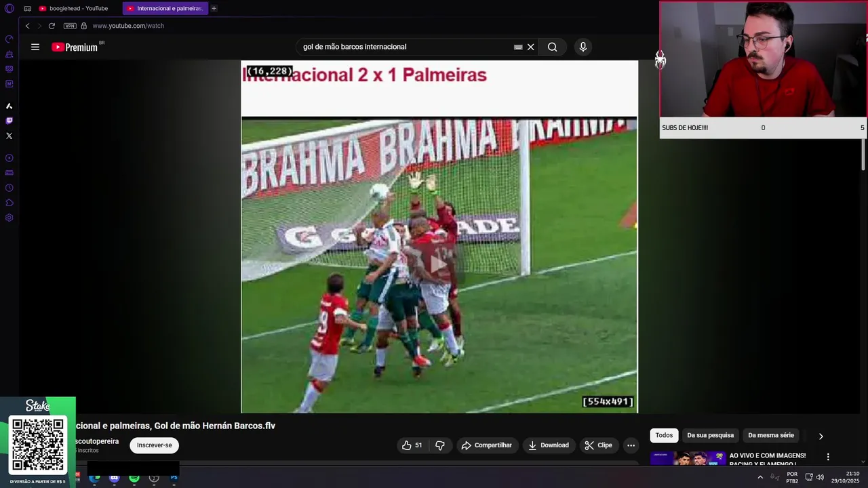Open a new tab with plus button

pos(214,9)
